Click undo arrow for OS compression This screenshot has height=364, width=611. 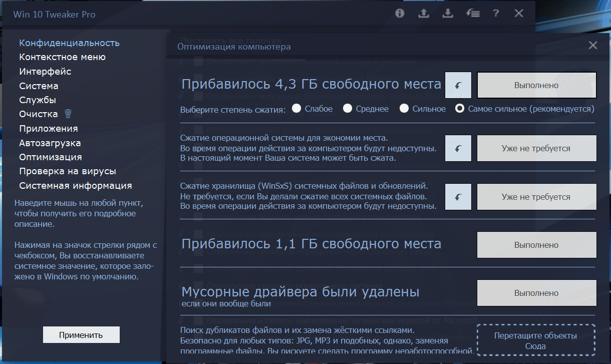tap(458, 148)
